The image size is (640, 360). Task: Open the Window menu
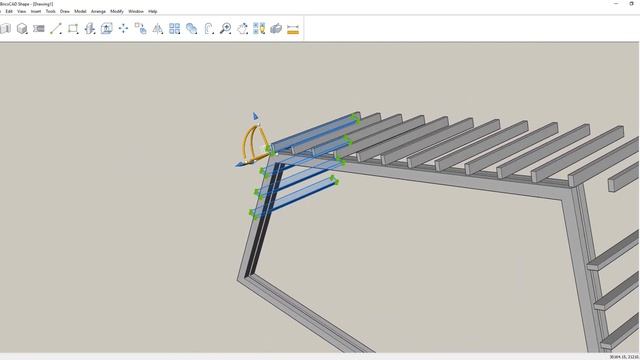(x=136, y=11)
